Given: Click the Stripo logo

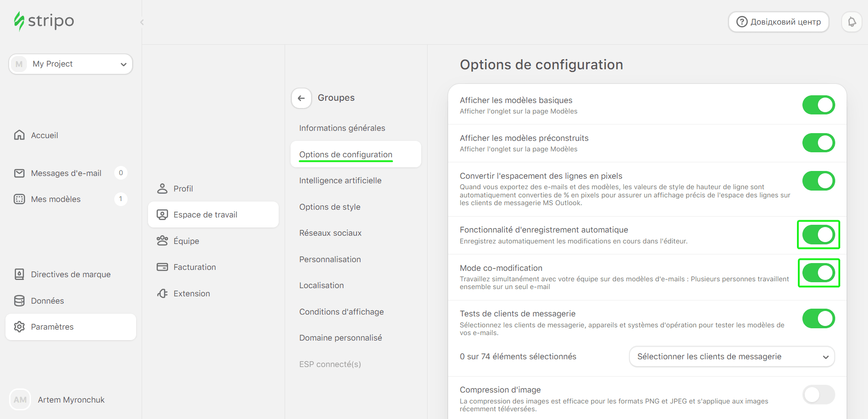Looking at the screenshot, I should (x=43, y=21).
